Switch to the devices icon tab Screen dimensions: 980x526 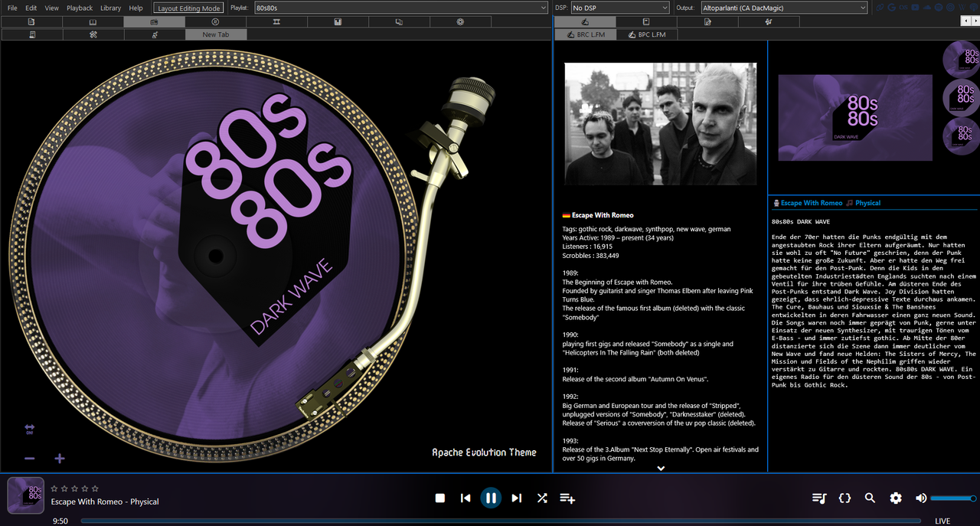[399, 21]
